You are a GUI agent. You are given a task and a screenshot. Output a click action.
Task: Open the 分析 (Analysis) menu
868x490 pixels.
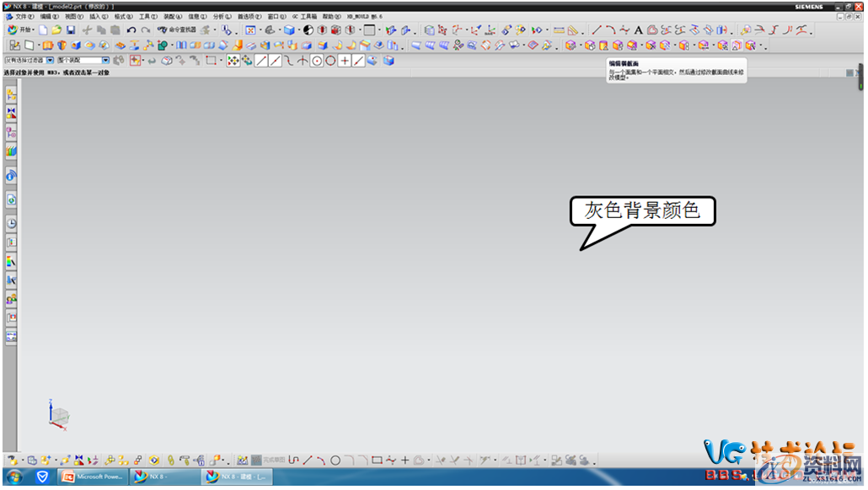[x=222, y=16]
